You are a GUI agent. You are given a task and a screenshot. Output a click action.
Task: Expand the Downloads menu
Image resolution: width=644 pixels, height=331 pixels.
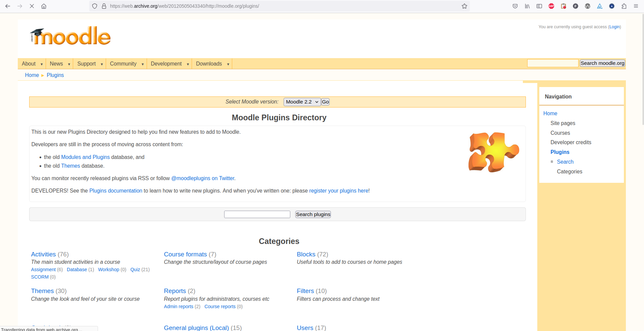(212, 64)
